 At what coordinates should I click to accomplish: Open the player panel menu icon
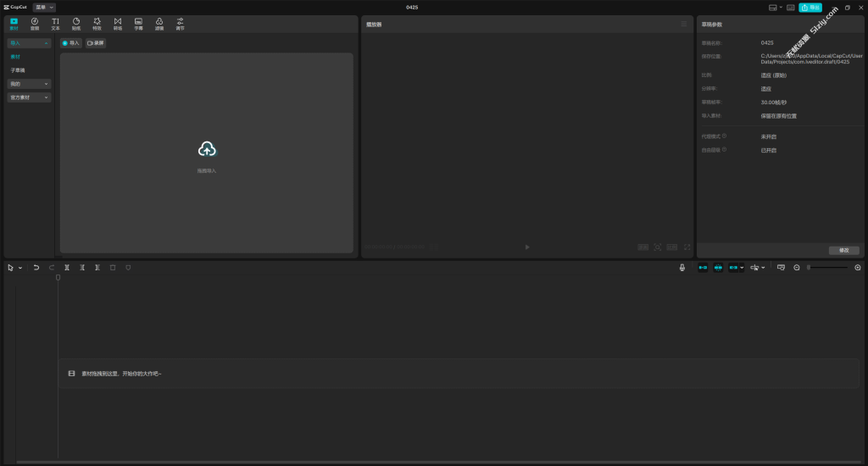point(684,25)
